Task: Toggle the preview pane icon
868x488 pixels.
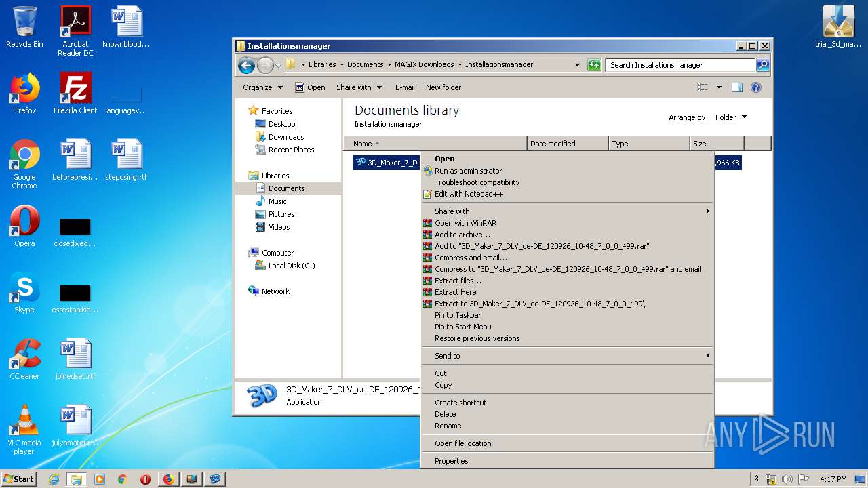Action: pyautogui.click(x=737, y=87)
